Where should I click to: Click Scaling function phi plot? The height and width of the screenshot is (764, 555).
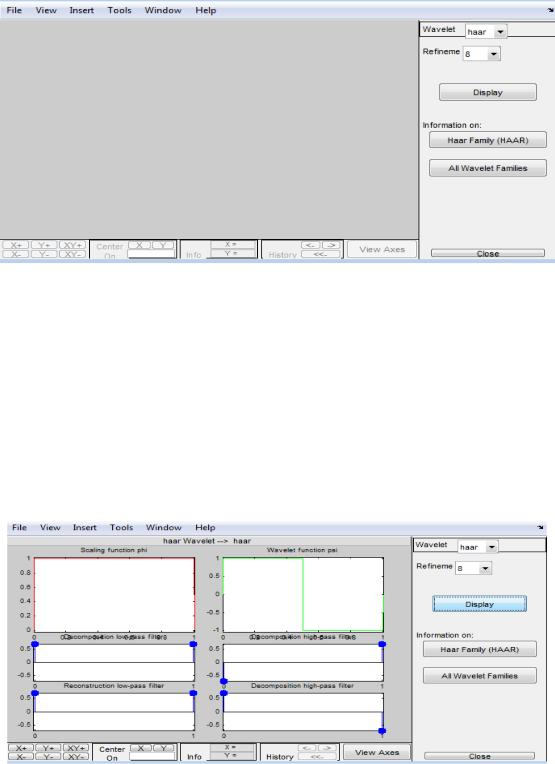click(114, 595)
